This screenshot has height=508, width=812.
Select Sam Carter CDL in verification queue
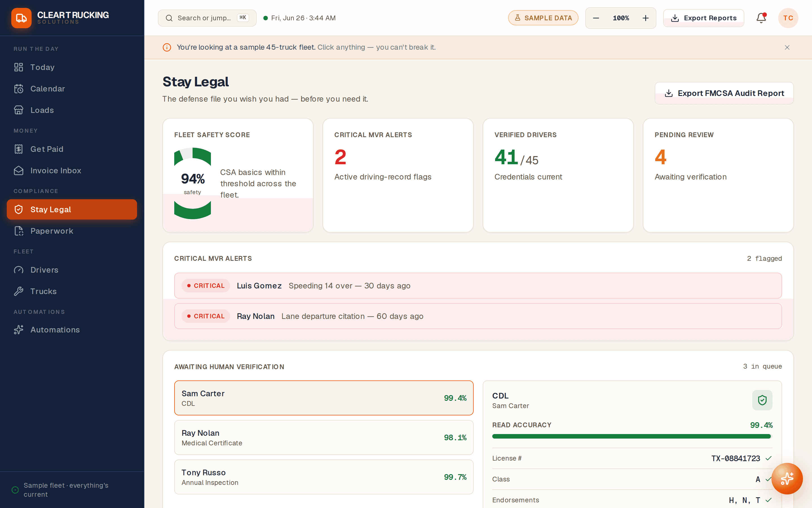coord(324,398)
